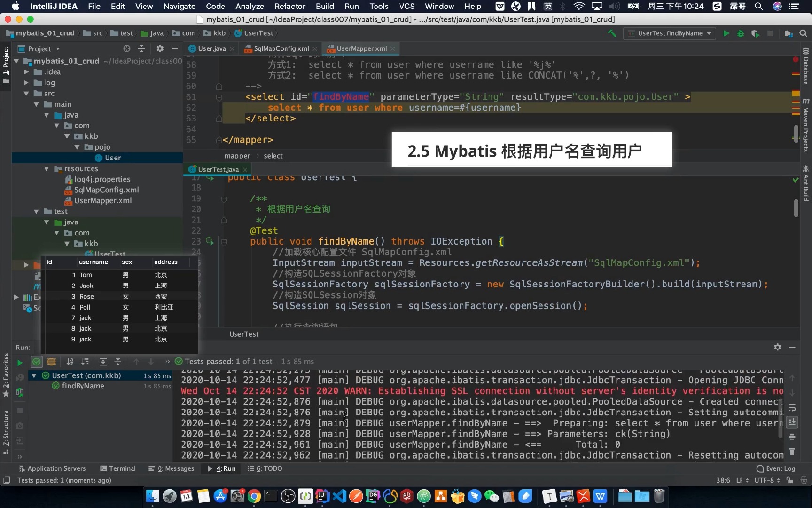Screen dimensions: 812x508
Task: Toggle soft-wrap in console output
Action: [x=792, y=407]
